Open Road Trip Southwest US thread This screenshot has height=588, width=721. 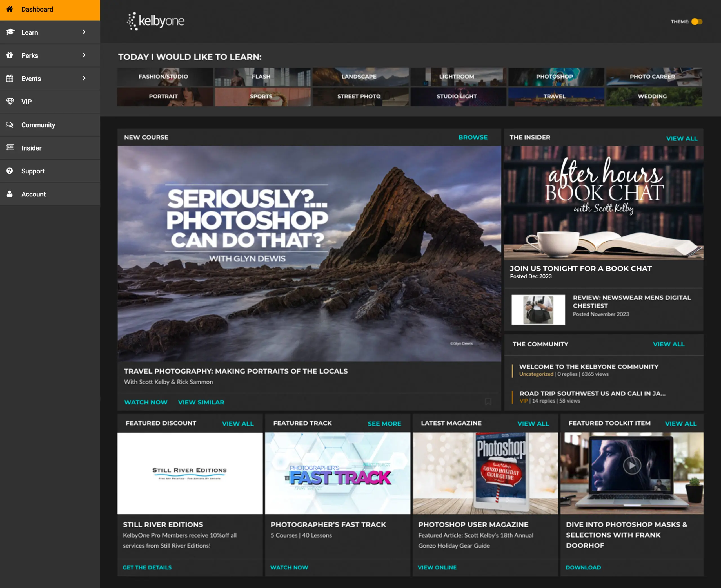point(593,394)
